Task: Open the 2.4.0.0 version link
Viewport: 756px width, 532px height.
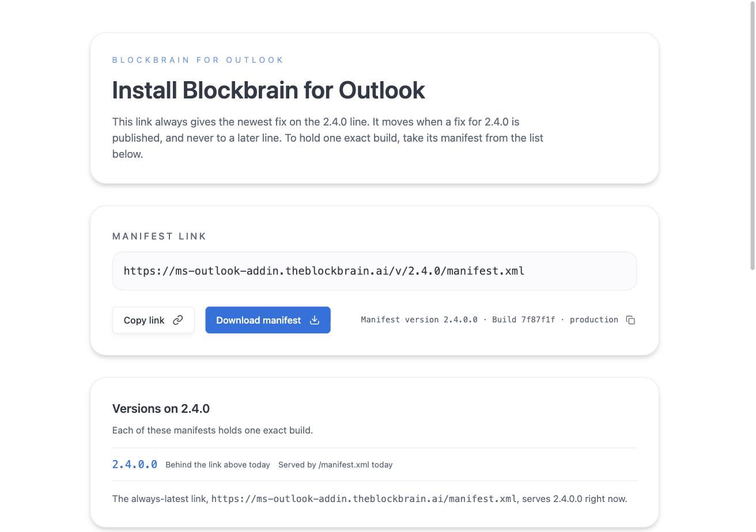Action: pos(135,465)
